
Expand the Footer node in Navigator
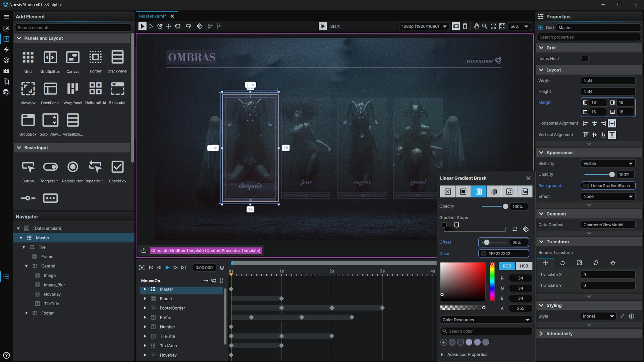(x=27, y=313)
